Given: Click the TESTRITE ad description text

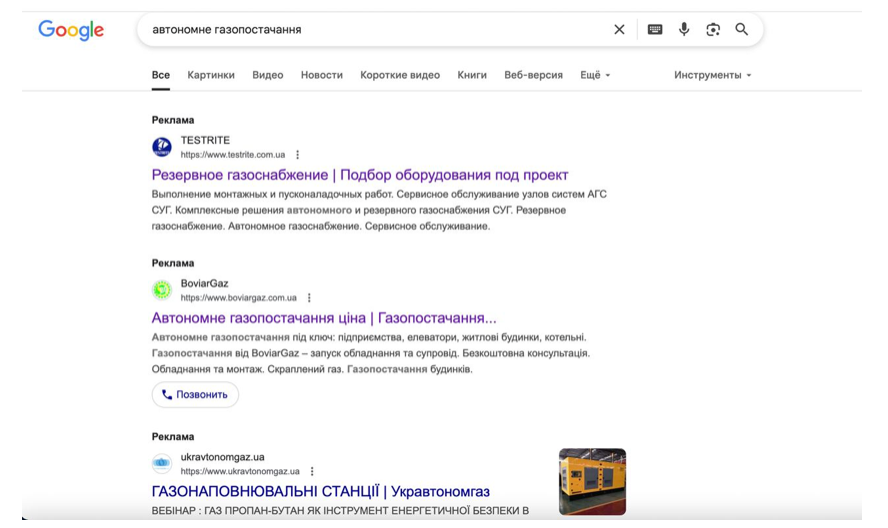Looking at the screenshot, I should click(x=379, y=210).
